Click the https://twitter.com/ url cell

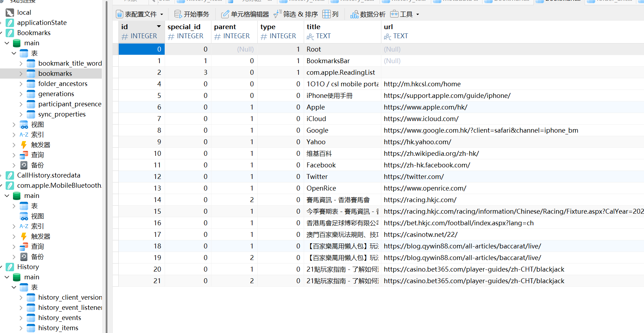513,177
